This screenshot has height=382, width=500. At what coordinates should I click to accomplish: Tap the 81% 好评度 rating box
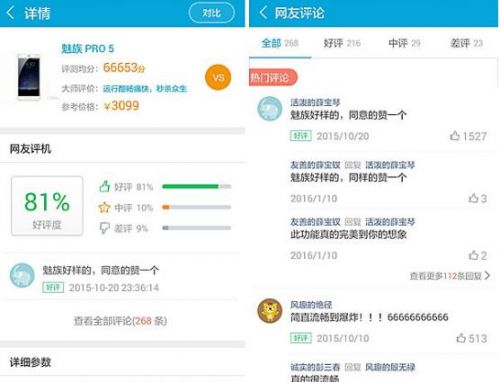(47, 206)
